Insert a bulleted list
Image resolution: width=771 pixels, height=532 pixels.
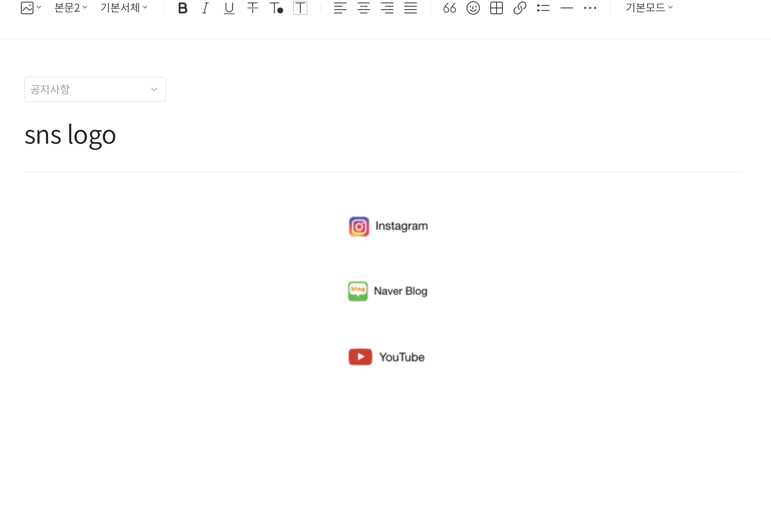543,8
